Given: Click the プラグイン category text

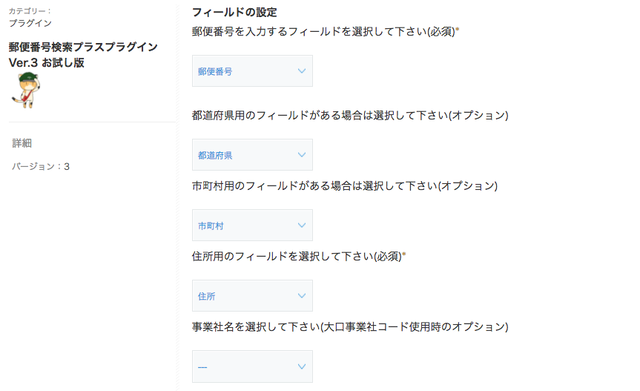Looking at the screenshot, I should [30, 23].
